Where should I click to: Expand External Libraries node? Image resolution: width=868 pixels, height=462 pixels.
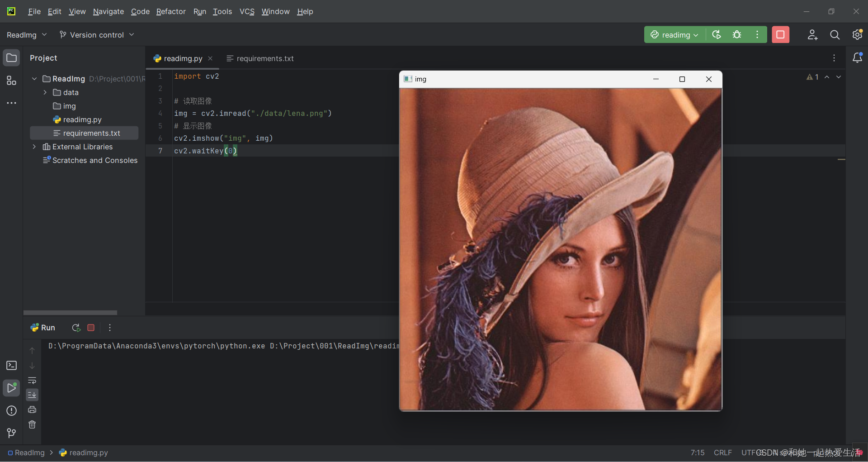click(x=34, y=147)
